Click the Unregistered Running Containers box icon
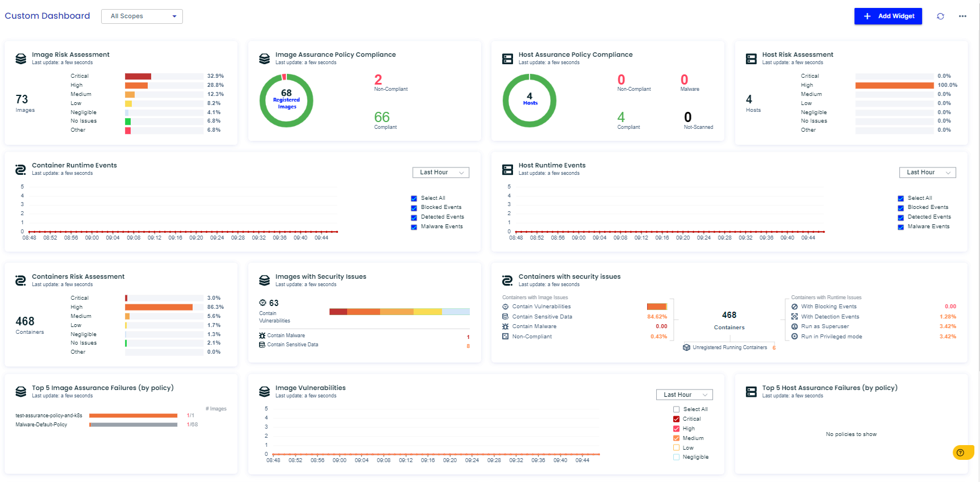 [x=686, y=347]
